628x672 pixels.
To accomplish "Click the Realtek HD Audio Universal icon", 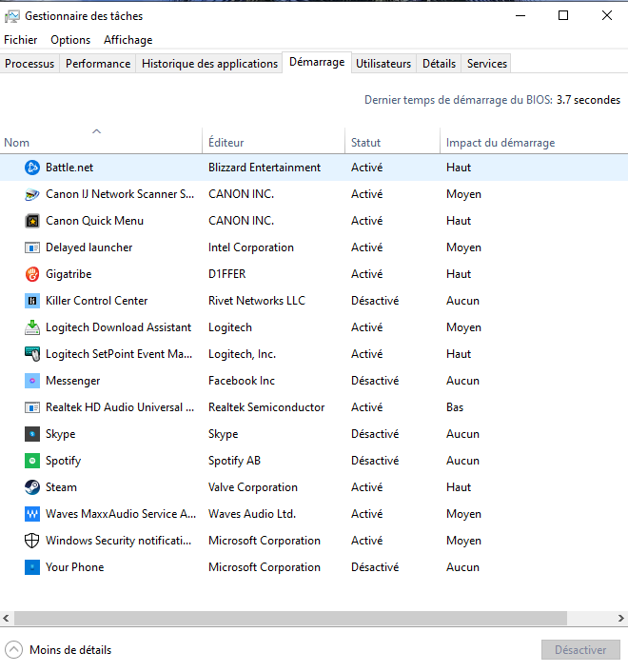I will coord(32,407).
